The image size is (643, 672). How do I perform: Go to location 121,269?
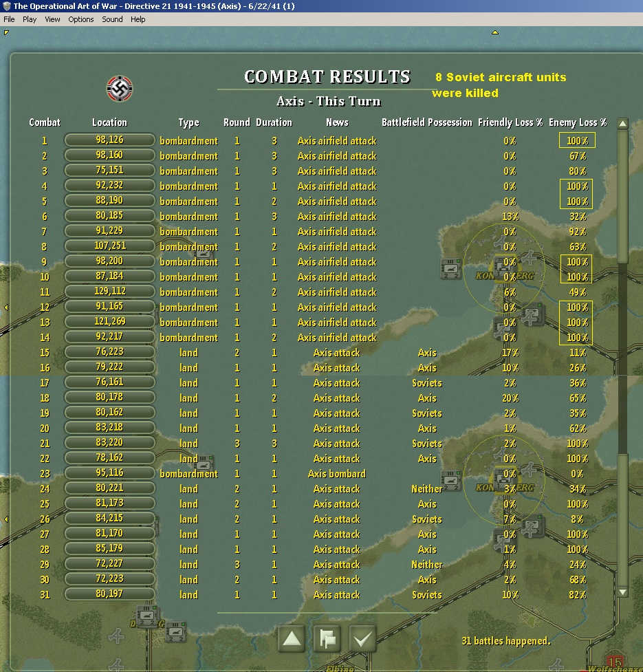[x=109, y=322]
